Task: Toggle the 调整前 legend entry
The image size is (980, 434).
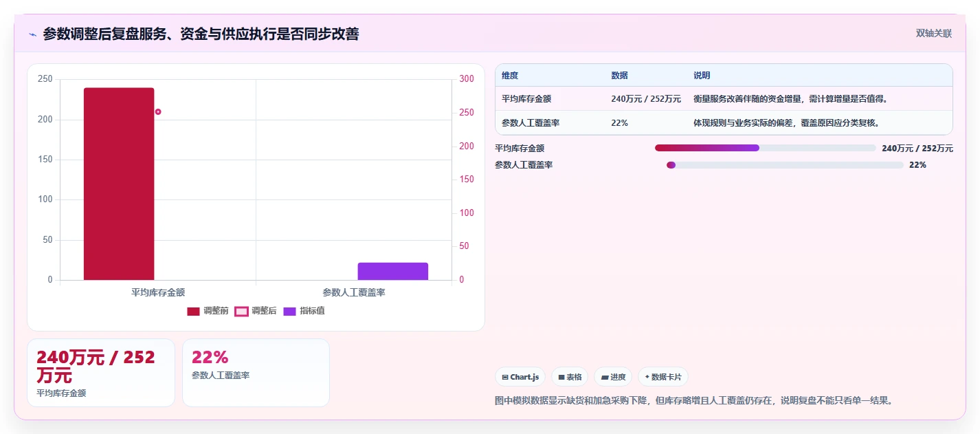Action: point(208,311)
